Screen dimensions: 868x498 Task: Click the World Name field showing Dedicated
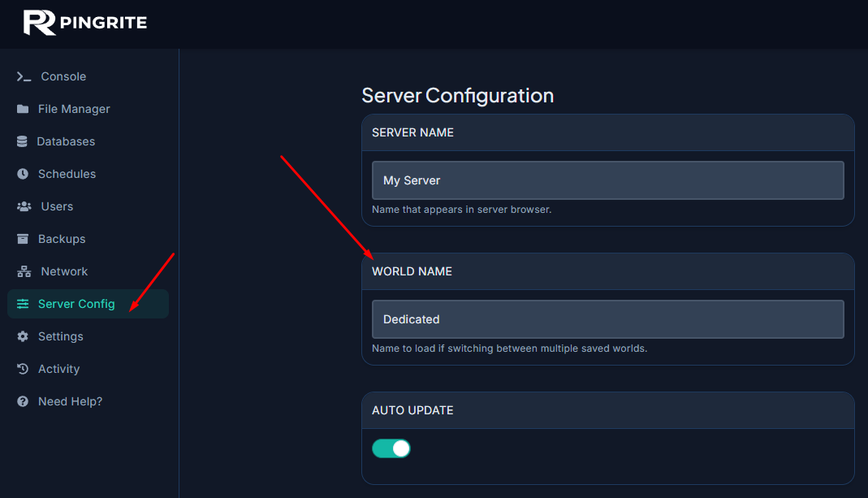(607, 319)
